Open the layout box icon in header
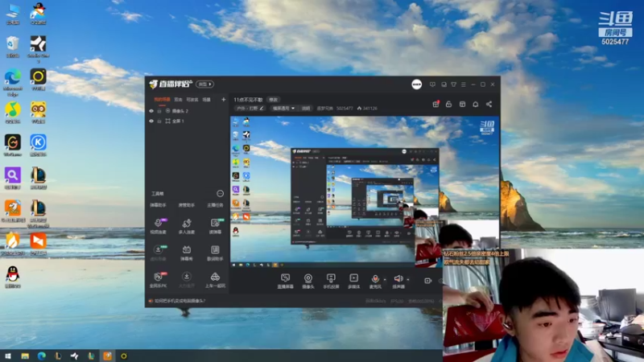This screenshot has width=644, height=362. pos(462,105)
